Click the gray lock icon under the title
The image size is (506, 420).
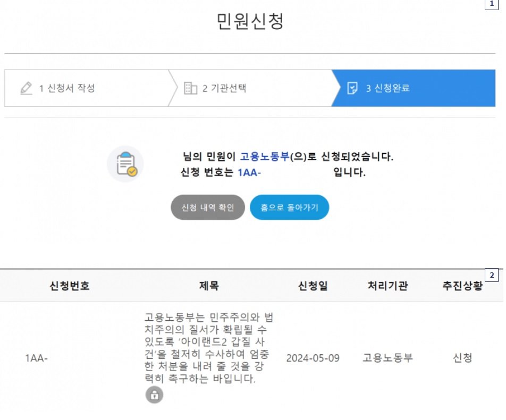click(x=154, y=395)
